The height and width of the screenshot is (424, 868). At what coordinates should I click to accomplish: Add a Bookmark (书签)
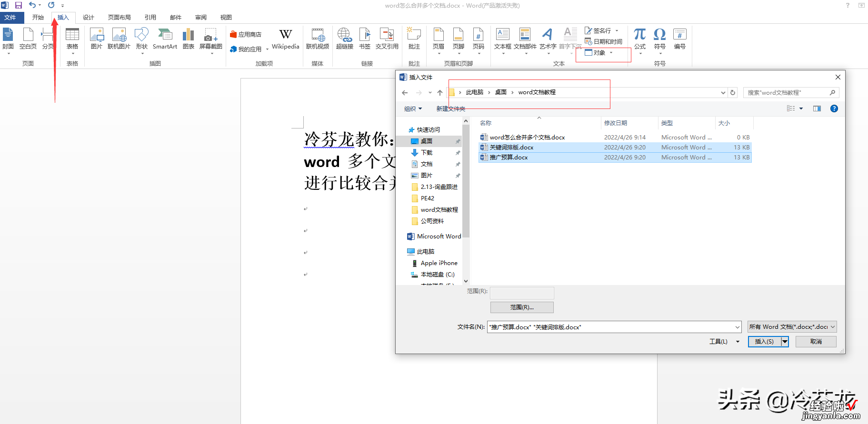[365, 39]
